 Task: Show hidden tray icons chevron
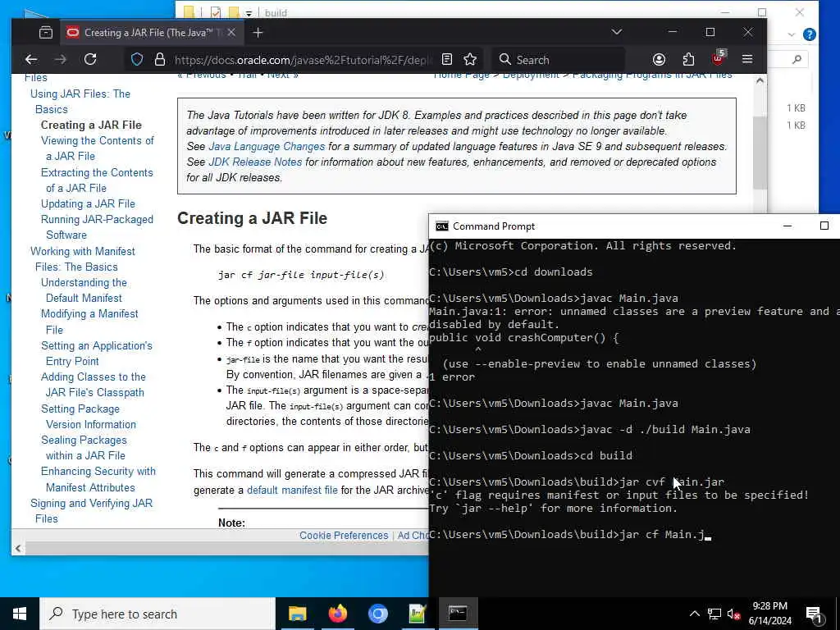(x=694, y=614)
